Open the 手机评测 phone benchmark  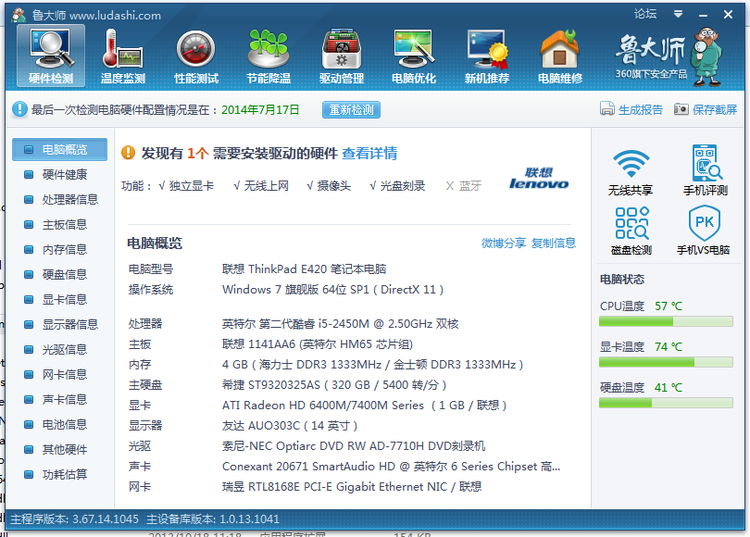(706, 171)
